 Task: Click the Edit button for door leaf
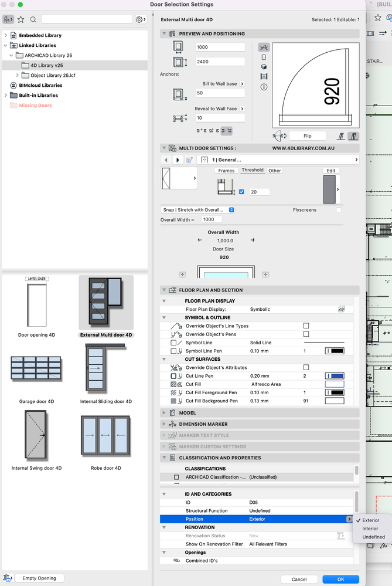[331, 171]
